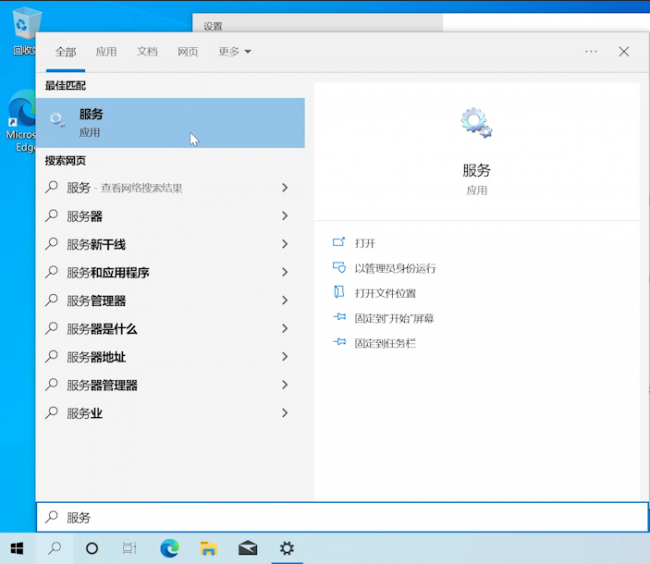The height and width of the screenshot is (564, 650).
Task: Open the 更多 dropdown menu
Action: (235, 52)
